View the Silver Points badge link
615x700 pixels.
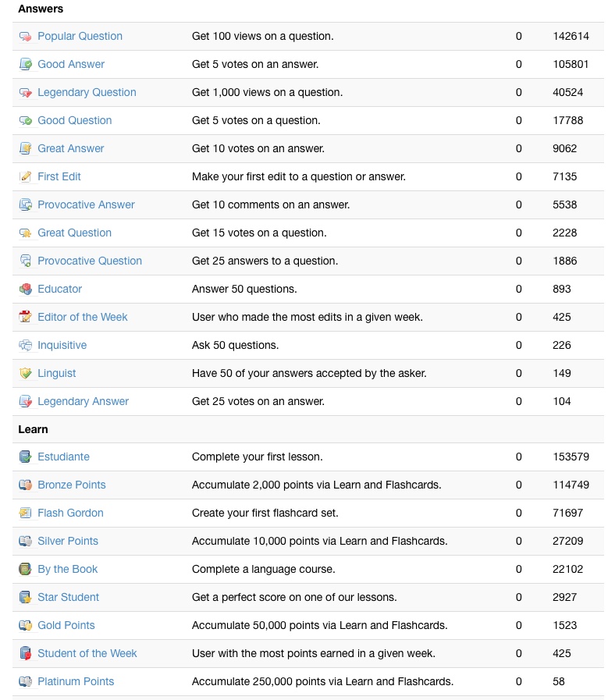coord(68,542)
